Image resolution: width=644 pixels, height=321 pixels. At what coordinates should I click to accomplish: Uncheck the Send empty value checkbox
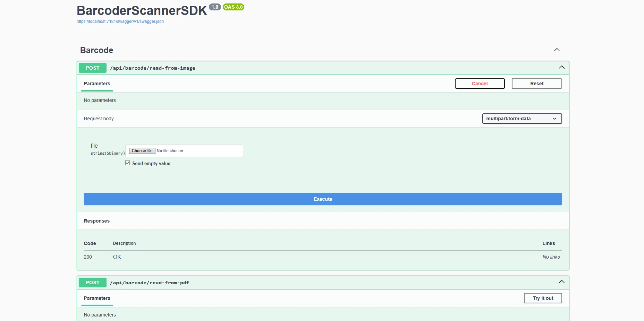(128, 163)
